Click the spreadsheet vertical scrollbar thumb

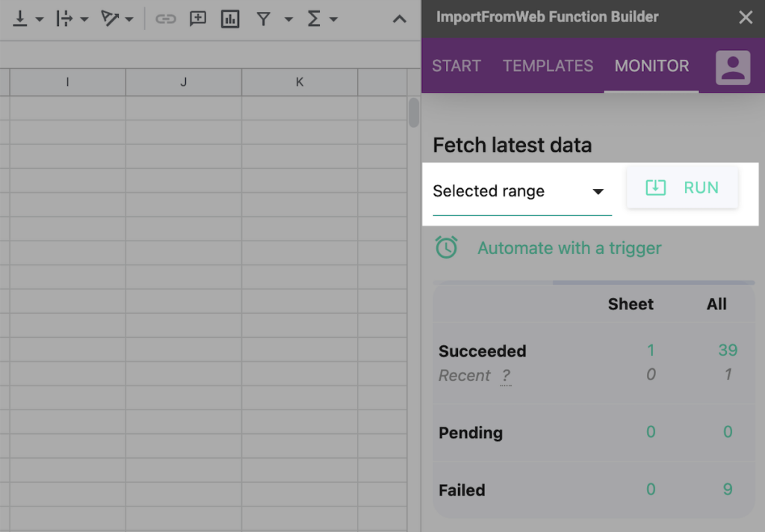point(414,112)
